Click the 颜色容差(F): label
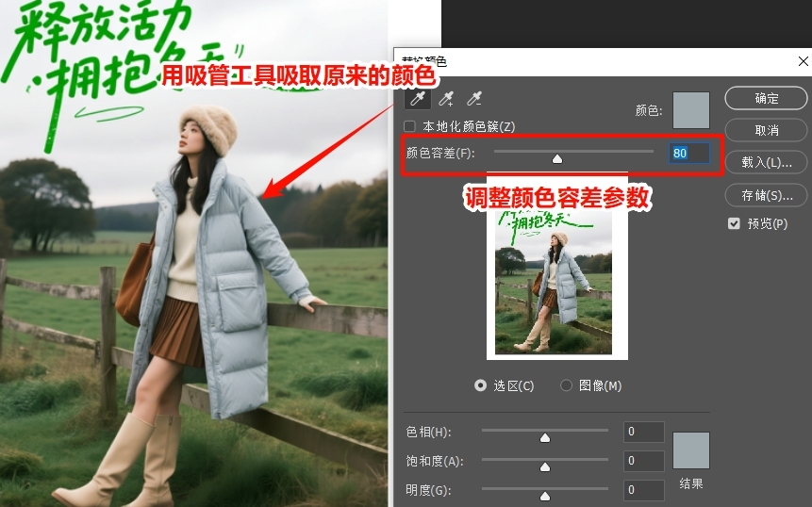The width and height of the screenshot is (812, 507). (x=440, y=153)
